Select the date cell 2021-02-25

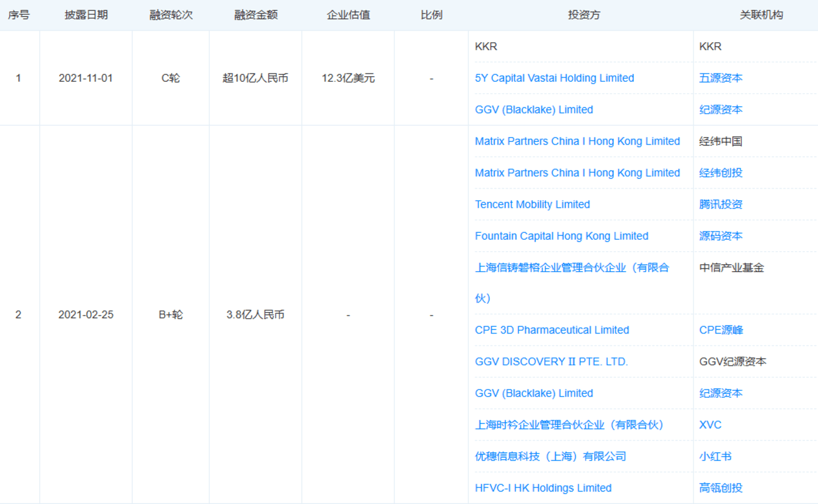pos(86,315)
